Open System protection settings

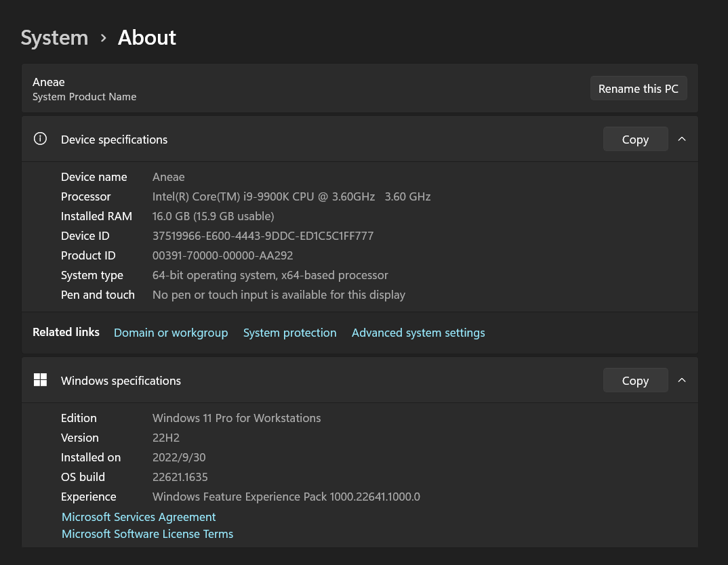click(x=289, y=333)
